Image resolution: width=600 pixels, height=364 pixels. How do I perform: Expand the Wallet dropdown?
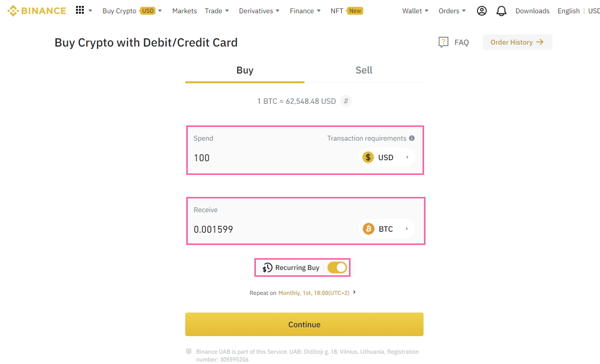(x=415, y=11)
